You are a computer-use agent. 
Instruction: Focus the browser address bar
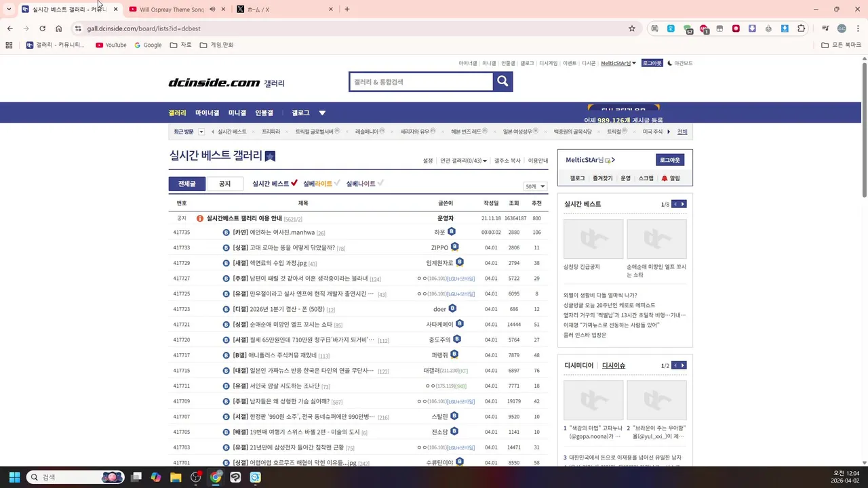point(353,28)
